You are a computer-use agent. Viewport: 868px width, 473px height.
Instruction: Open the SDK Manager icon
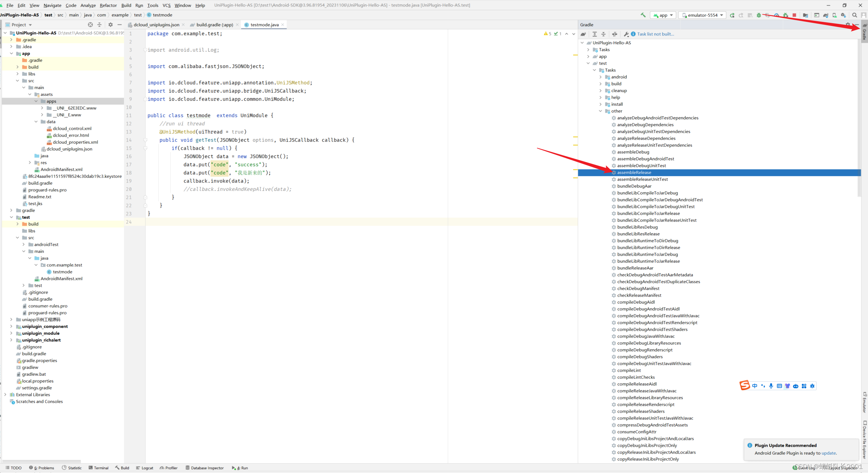pyautogui.click(x=843, y=15)
